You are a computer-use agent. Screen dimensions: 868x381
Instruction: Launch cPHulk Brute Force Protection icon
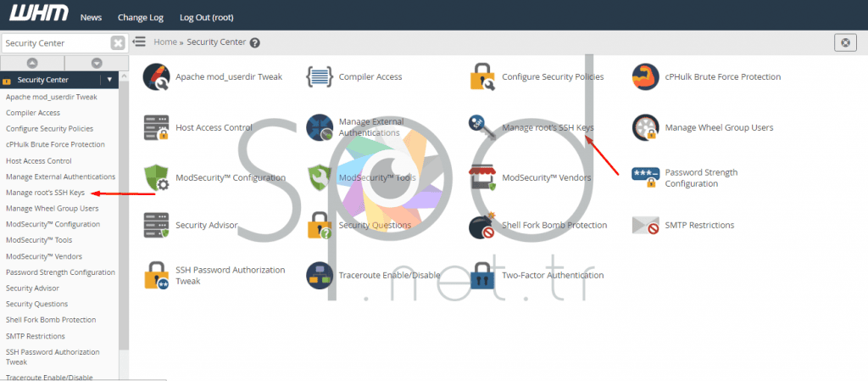(645, 77)
